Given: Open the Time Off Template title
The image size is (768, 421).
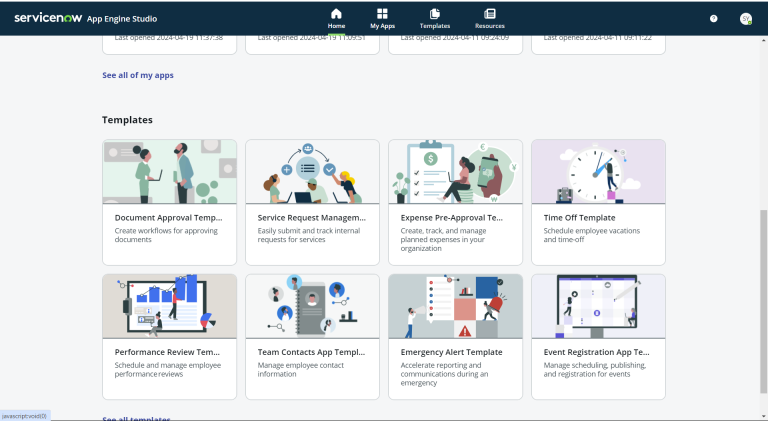Looking at the screenshot, I should pyautogui.click(x=579, y=217).
